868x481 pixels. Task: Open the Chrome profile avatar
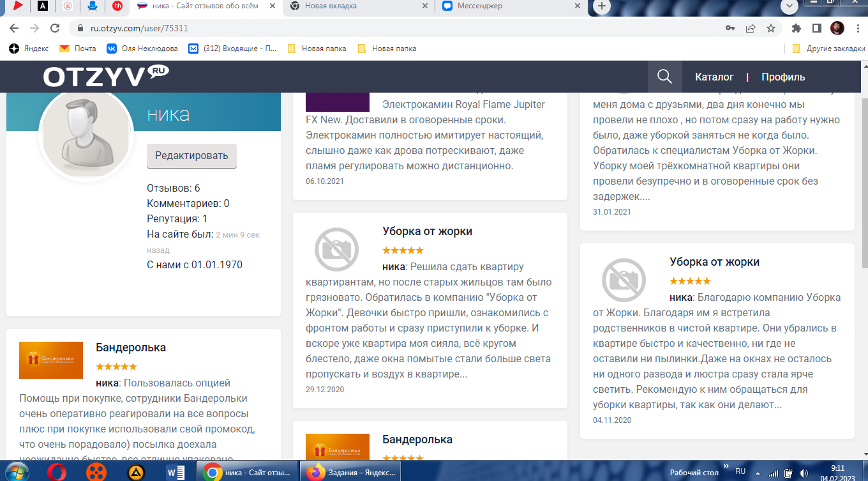(837, 28)
